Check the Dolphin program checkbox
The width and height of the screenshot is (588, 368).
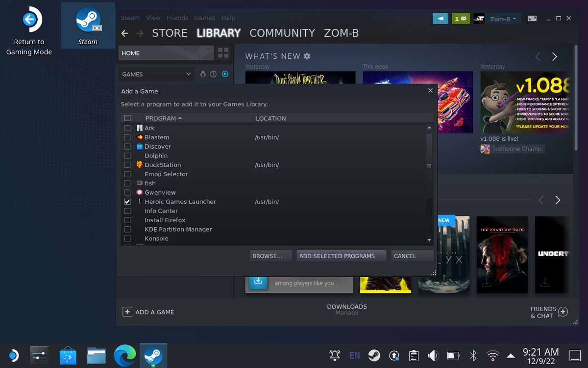click(127, 156)
